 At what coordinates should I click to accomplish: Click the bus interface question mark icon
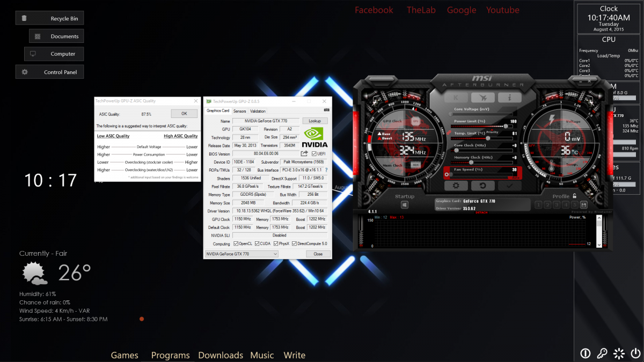click(x=326, y=169)
